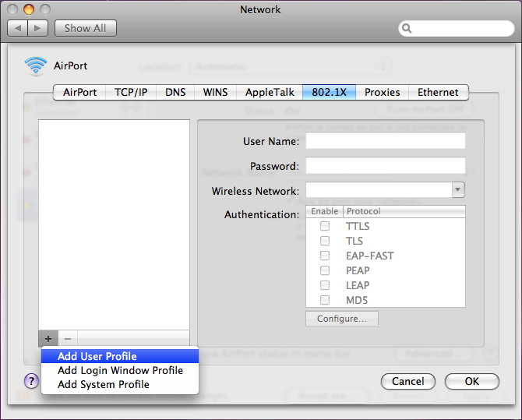Screen dimensions: 522x420
Task: Click the toolbar search field
Action: 456,29
